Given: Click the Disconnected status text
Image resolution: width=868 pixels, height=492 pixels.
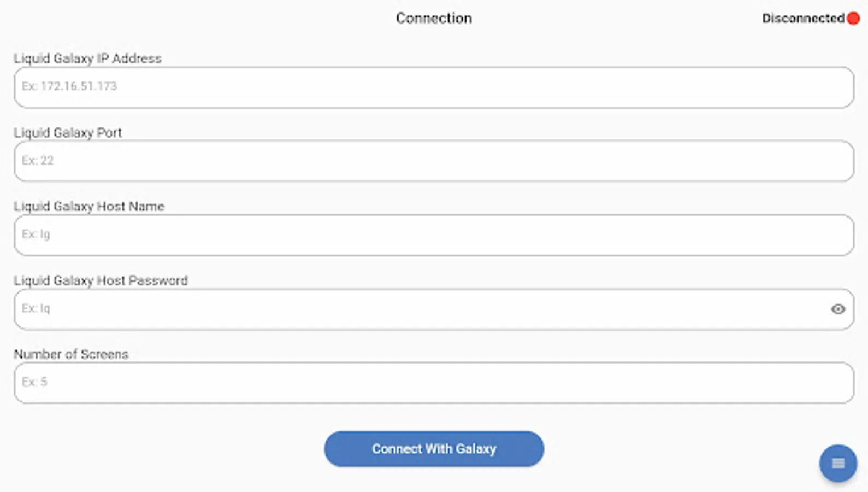Looking at the screenshot, I should 803,19.
